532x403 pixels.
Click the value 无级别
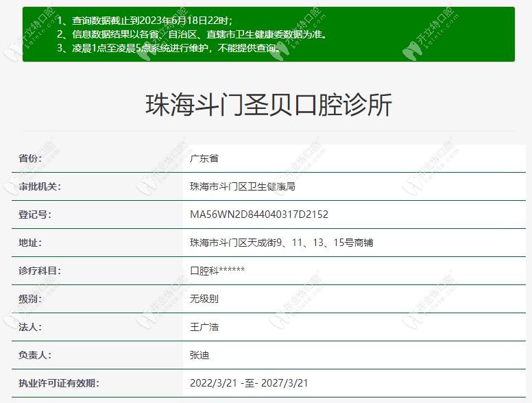[x=204, y=299]
